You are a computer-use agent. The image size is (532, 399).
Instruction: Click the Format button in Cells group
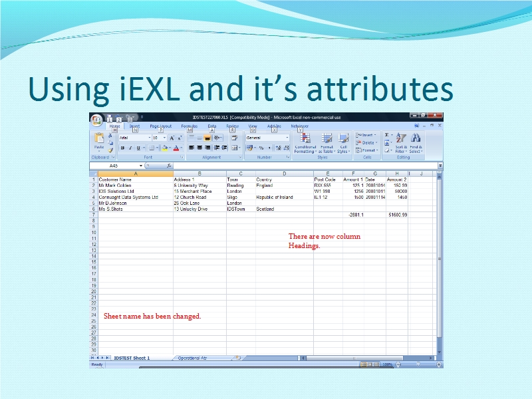[x=368, y=150]
